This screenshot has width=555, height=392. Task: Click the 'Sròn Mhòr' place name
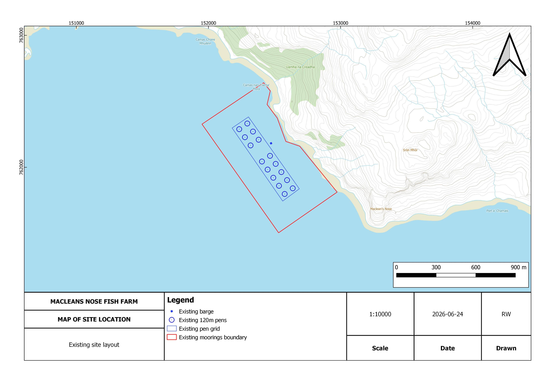[x=410, y=150]
